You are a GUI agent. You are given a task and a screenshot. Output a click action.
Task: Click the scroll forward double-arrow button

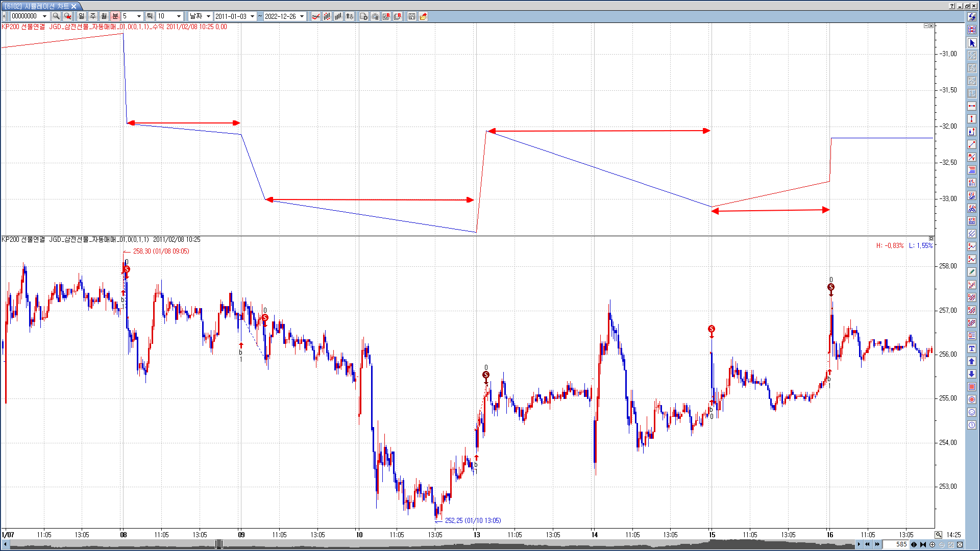pyautogui.click(x=877, y=544)
